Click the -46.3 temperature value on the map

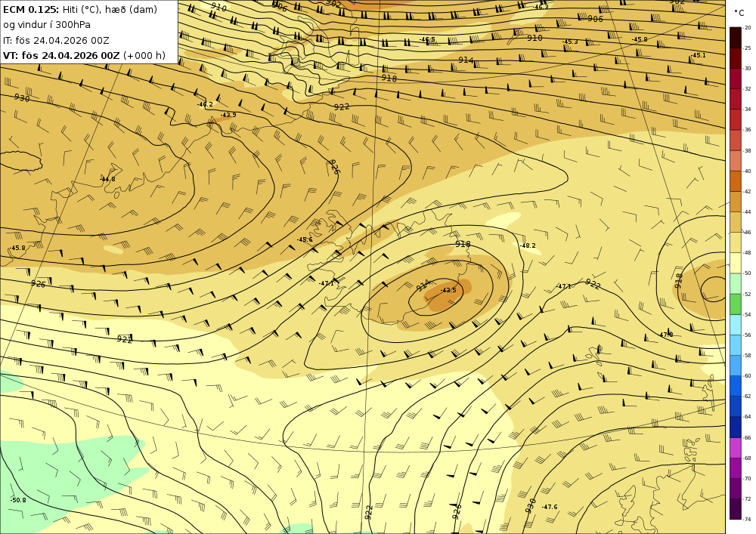541,7
